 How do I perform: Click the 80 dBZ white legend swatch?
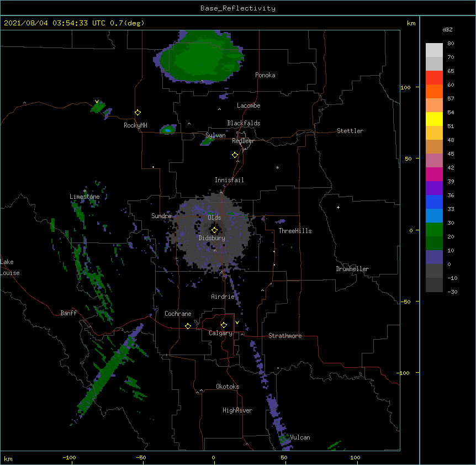click(x=434, y=50)
